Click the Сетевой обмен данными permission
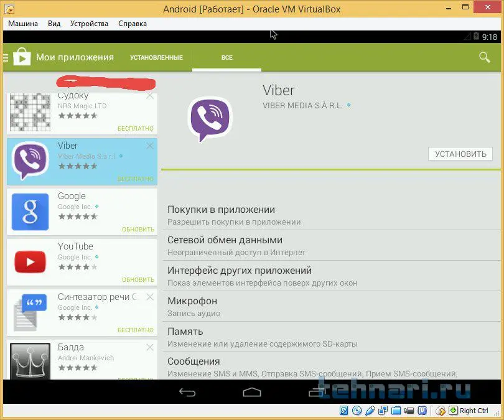Screen dimensions: 504x420 pos(332,246)
